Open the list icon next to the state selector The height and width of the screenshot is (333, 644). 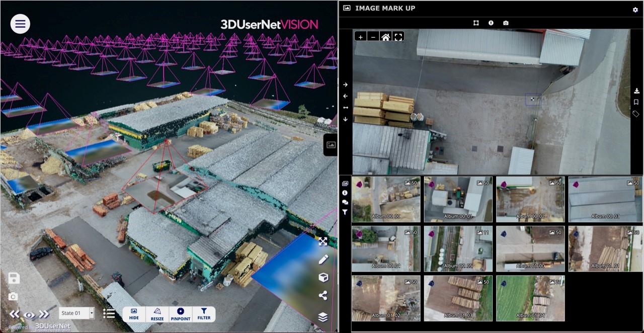109,313
